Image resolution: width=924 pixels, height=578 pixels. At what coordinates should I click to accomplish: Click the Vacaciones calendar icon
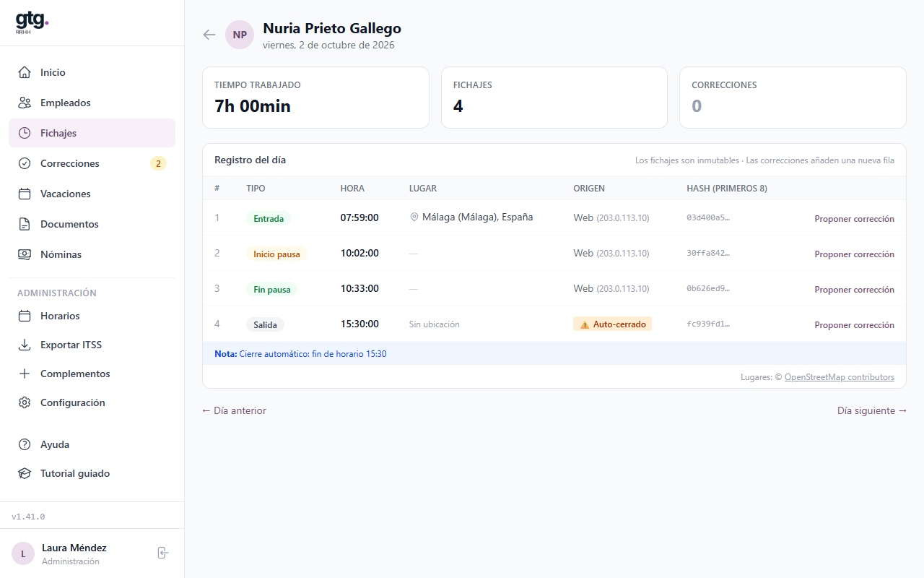(25, 194)
